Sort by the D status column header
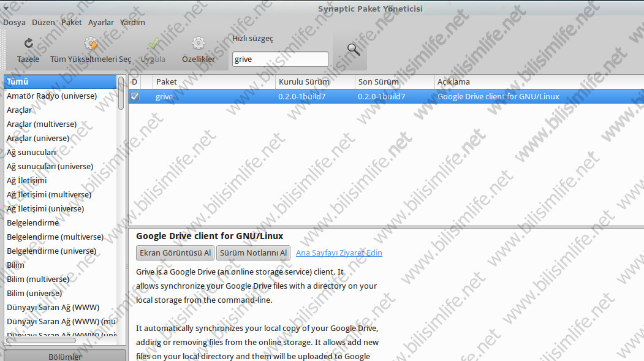This screenshot has height=361, width=644. click(135, 82)
